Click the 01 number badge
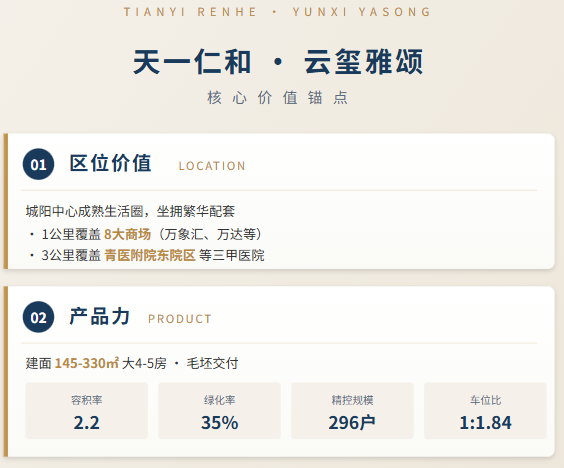564x468 pixels. [38, 164]
